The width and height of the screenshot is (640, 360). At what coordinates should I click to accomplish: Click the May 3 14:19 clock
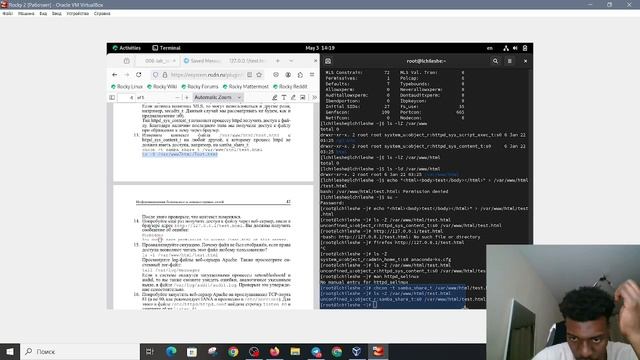320,48
